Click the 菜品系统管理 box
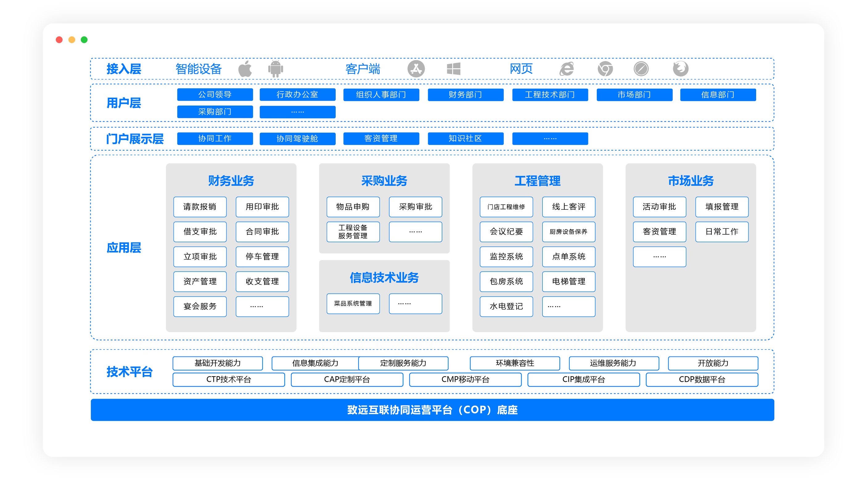The image size is (868, 480). tap(353, 304)
